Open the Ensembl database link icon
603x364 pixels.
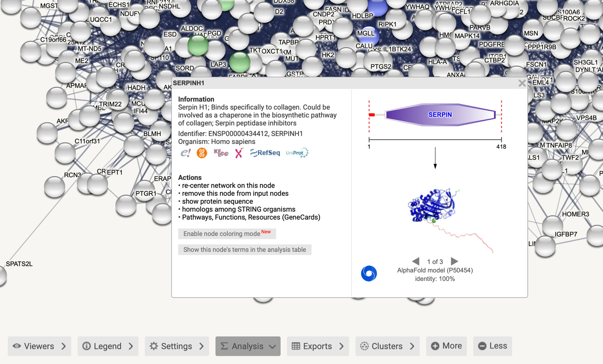tap(185, 153)
